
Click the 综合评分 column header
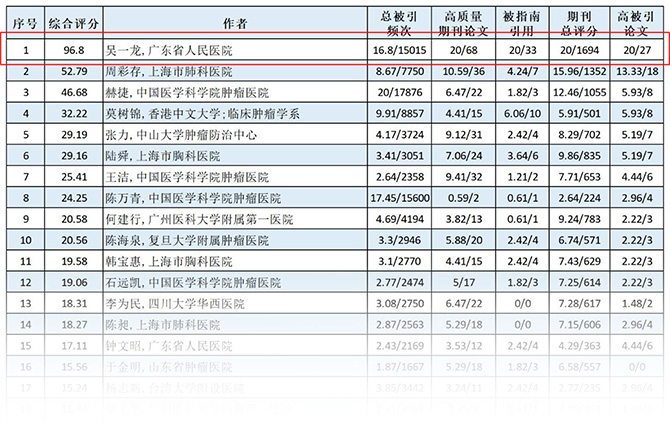click(x=72, y=20)
